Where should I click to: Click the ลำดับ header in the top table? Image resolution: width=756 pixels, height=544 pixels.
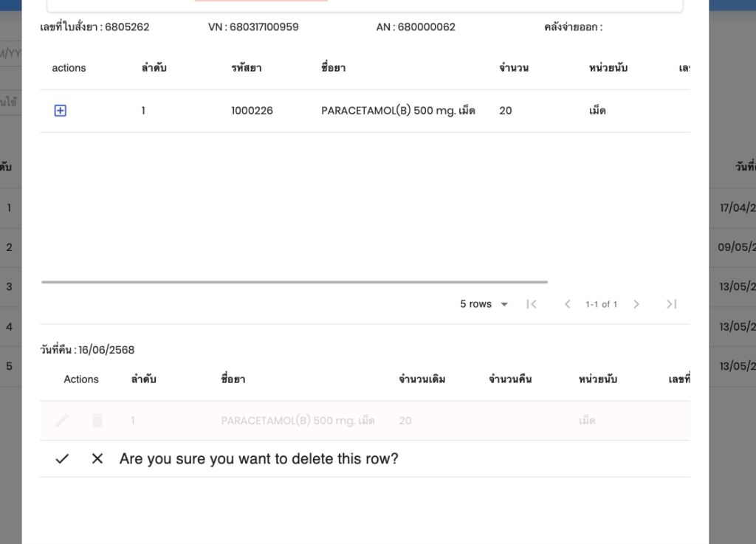tap(154, 68)
